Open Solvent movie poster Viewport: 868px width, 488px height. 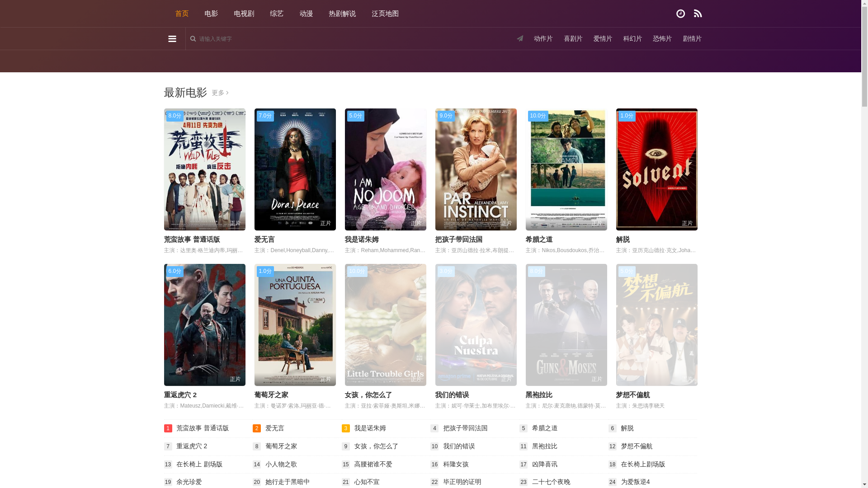coord(657,169)
